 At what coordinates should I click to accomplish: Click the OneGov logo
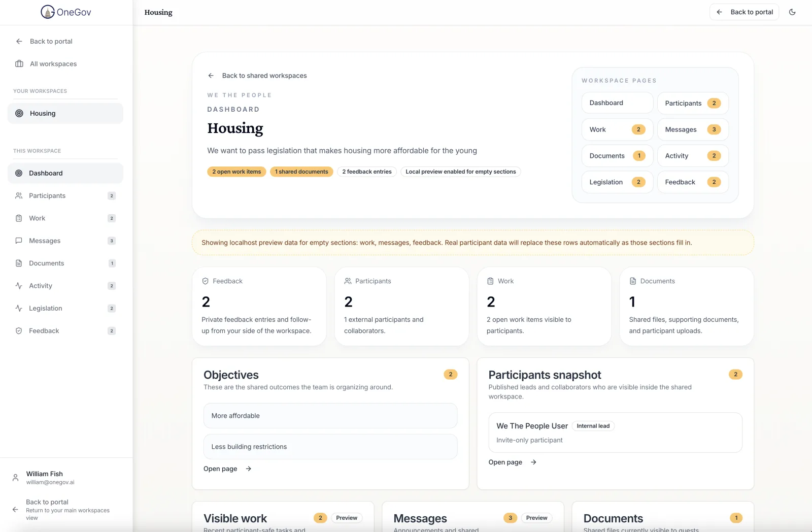coord(66,12)
